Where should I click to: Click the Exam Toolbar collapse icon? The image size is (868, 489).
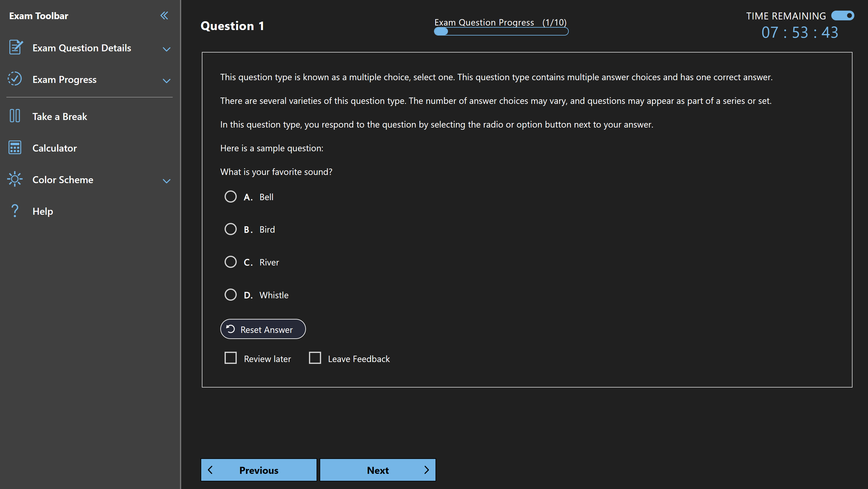(164, 15)
